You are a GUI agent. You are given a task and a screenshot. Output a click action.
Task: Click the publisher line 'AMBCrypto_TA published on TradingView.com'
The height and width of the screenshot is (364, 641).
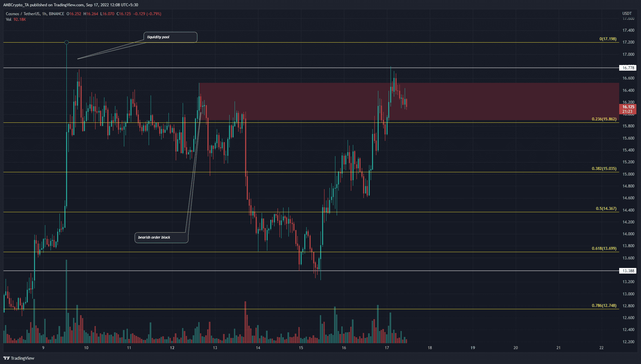pyautogui.click(x=43, y=5)
